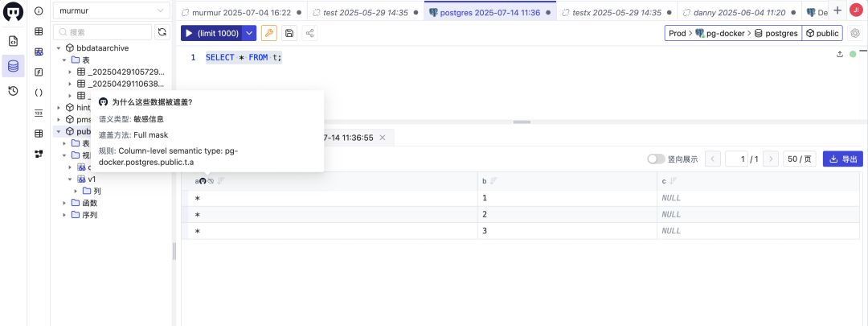This screenshot has width=868, height=326.
Task: Add a new tab with plus icon
Action: 837,10
